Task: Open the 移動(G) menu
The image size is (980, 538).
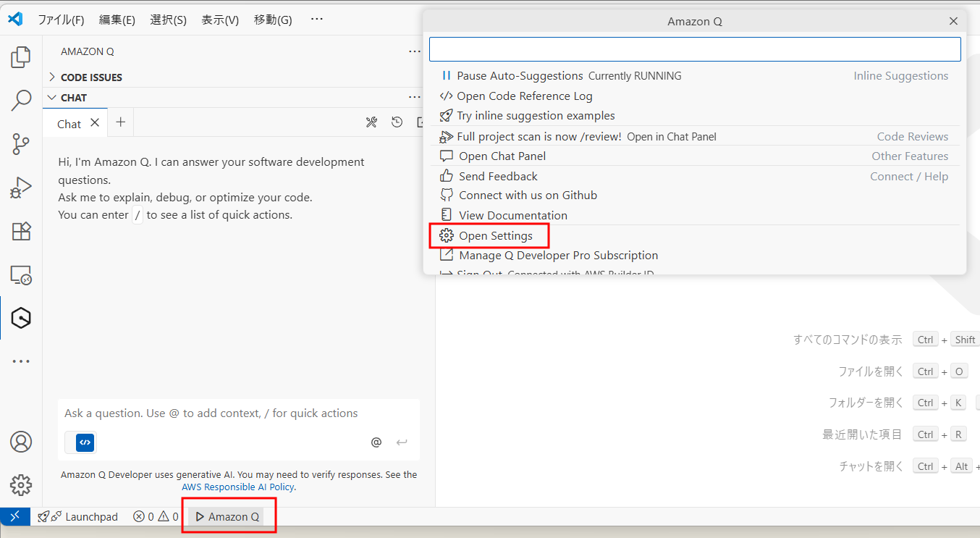Action: click(x=273, y=20)
